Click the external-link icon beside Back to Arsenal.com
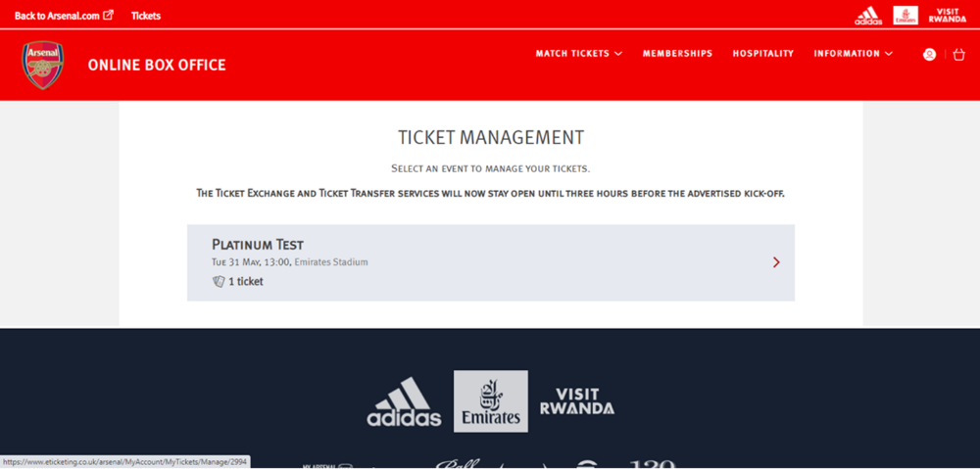980x469 pixels. coord(108,15)
